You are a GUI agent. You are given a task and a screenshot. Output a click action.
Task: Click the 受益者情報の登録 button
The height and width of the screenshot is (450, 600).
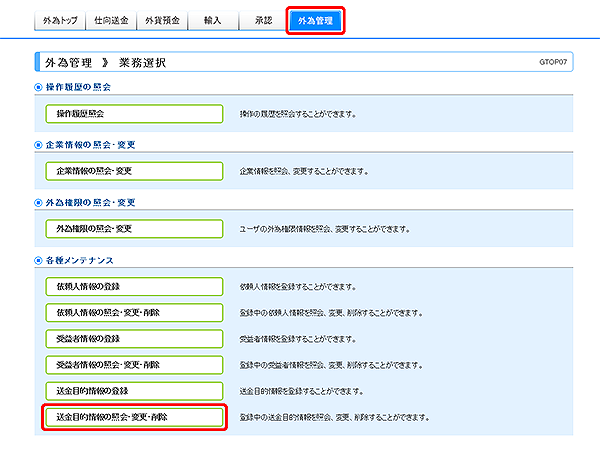click(133, 338)
